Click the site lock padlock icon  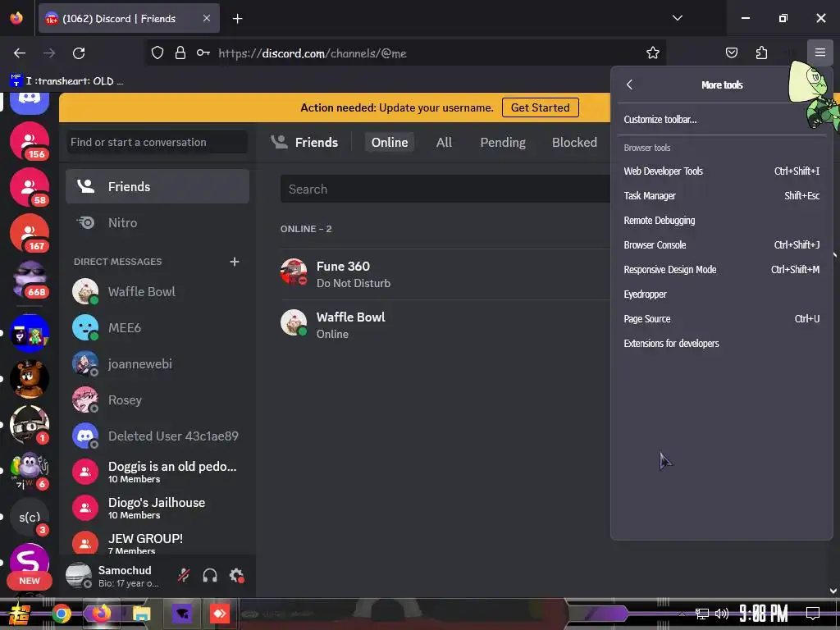click(180, 52)
